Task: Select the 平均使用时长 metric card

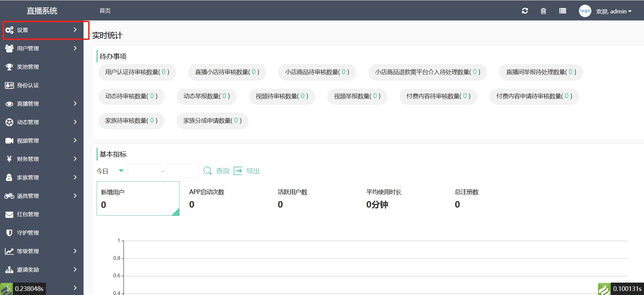Action: click(404, 198)
